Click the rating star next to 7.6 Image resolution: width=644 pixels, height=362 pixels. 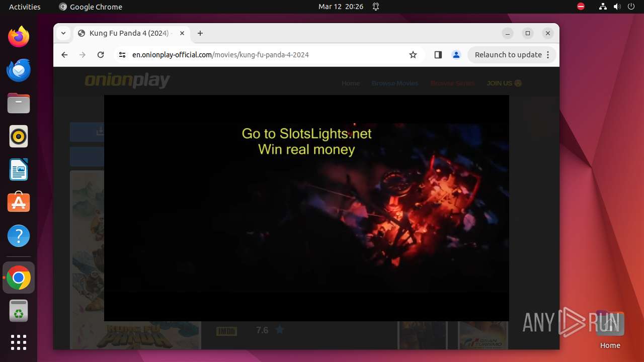280,330
